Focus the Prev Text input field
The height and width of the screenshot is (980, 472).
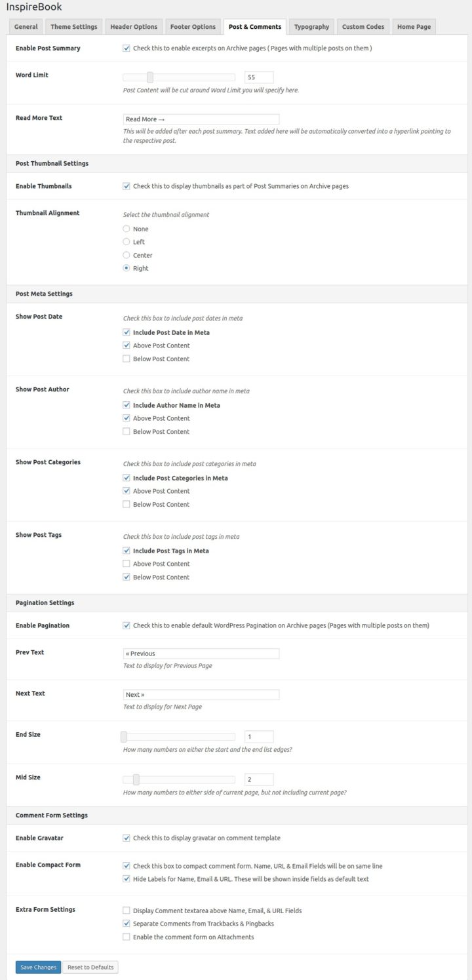201,654
